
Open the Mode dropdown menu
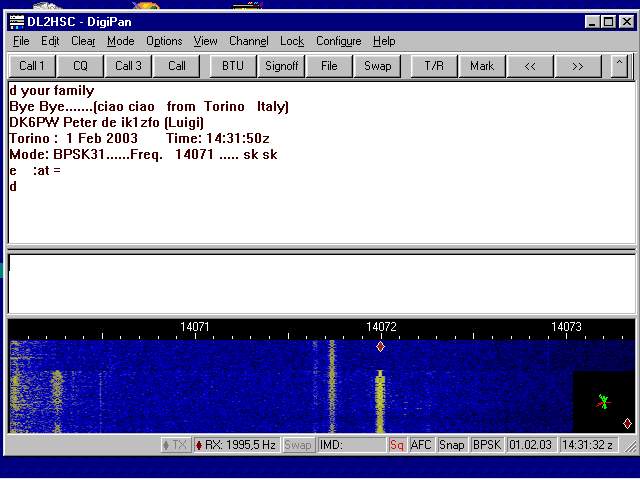[x=120, y=41]
